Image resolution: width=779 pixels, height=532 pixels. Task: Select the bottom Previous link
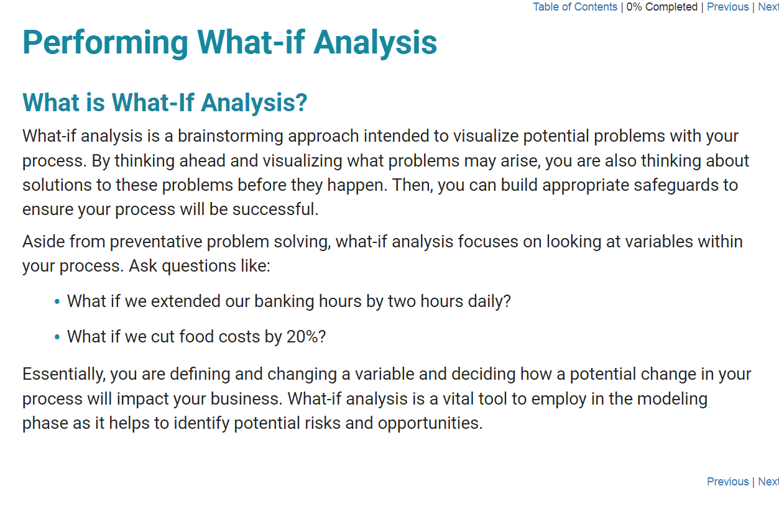coord(727,482)
